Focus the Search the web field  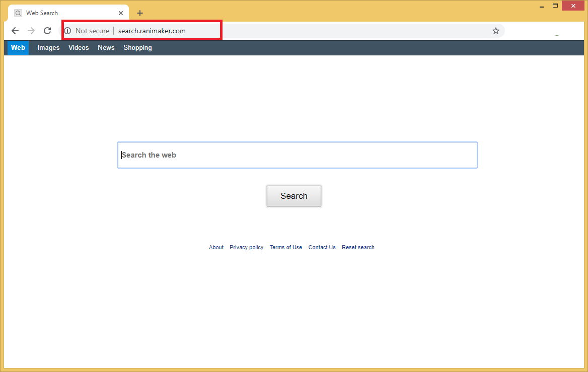(297, 155)
